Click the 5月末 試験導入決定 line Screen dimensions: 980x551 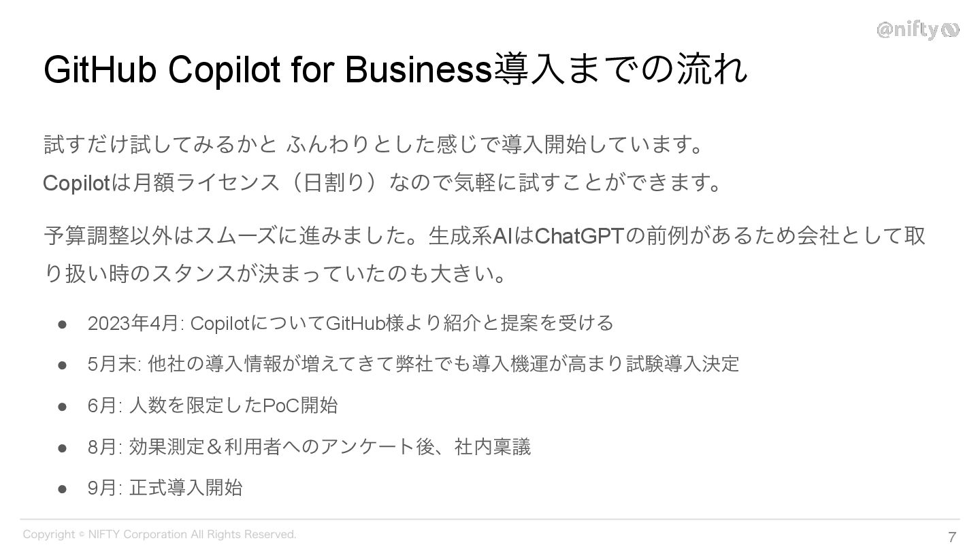[413, 364]
